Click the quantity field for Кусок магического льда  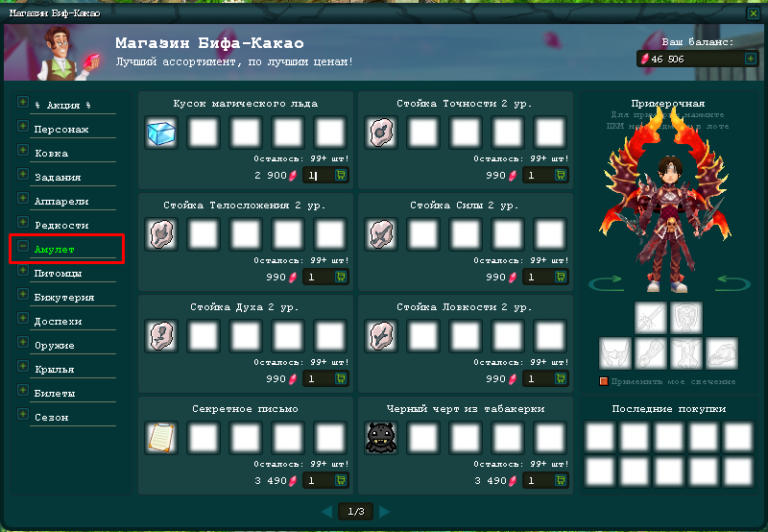point(319,175)
